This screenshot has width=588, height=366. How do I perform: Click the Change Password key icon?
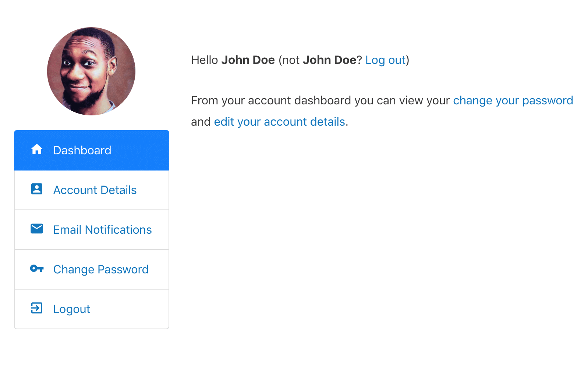pyautogui.click(x=37, y=269)
